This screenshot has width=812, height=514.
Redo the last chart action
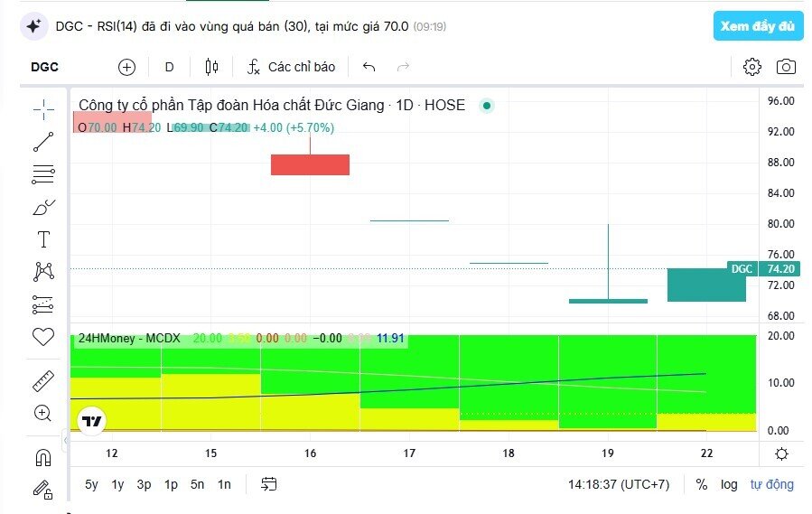[403, 67]
